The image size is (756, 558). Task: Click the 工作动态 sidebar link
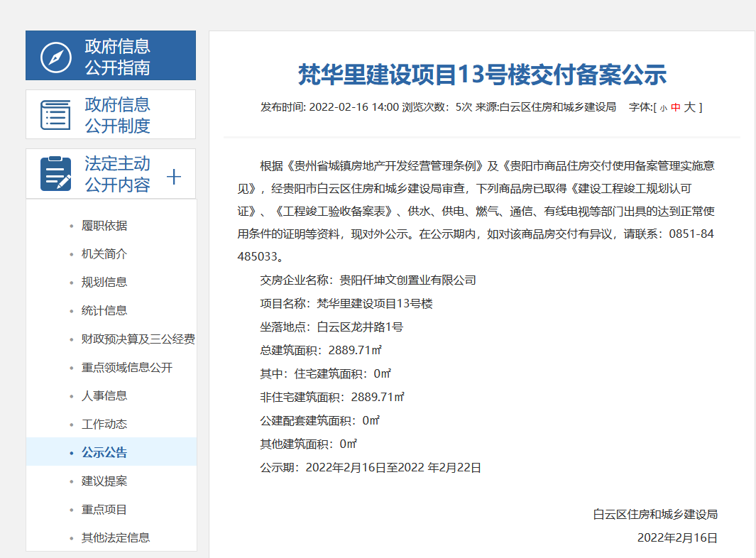104,425
